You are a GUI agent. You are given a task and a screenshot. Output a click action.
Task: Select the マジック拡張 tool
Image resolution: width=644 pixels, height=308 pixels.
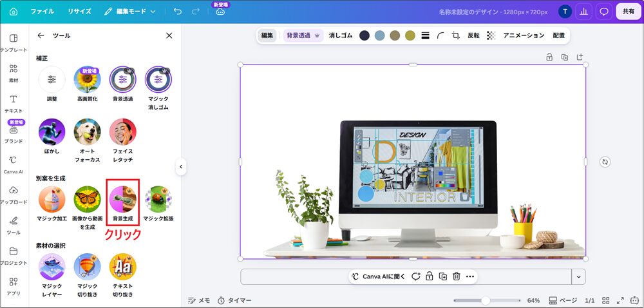(x=158, y=204)
